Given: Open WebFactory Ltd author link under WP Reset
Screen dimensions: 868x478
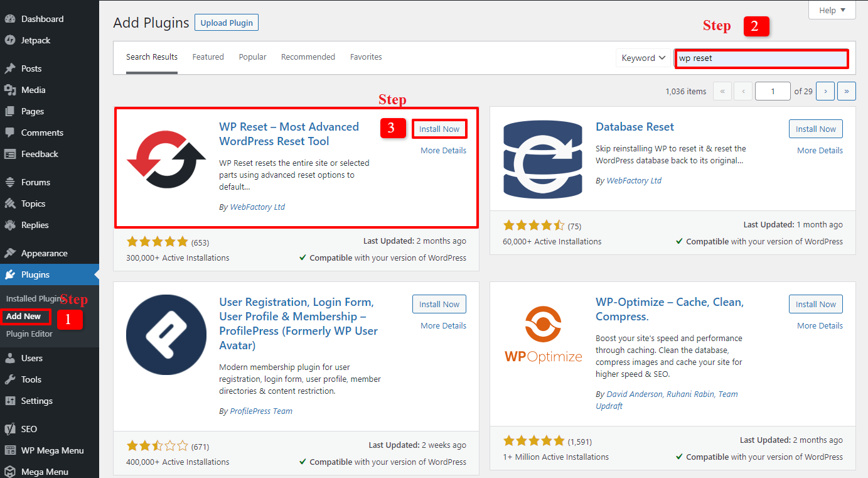Looking at the screenshot, I should pyautogui.click(x=257, y=207).
